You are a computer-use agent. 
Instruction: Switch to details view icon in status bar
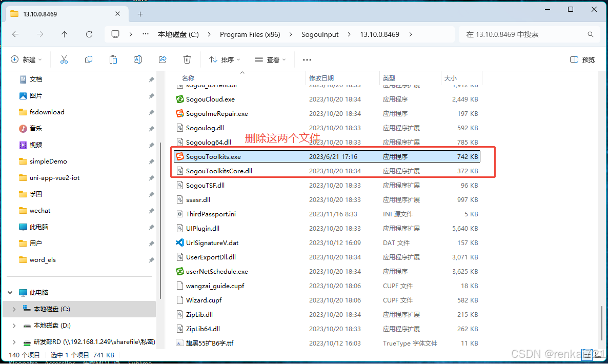[x=587, y=355]
